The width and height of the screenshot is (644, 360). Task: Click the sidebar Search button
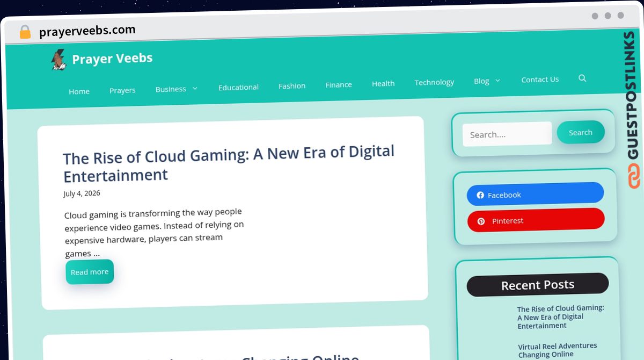click(x=581, y=132)
